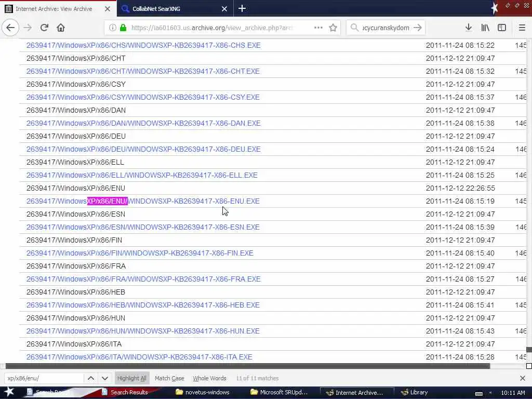
Task: Reload the current page
Action: [44, 28]
